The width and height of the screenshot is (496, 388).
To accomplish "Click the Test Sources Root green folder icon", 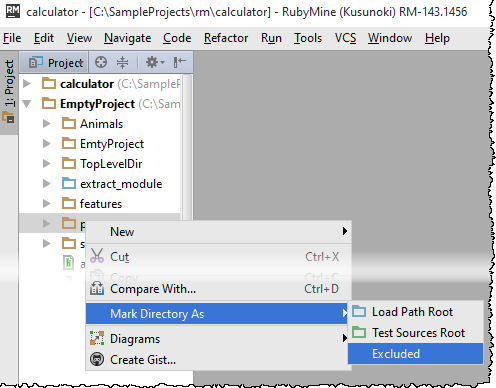I will click(x=359, y=332).
